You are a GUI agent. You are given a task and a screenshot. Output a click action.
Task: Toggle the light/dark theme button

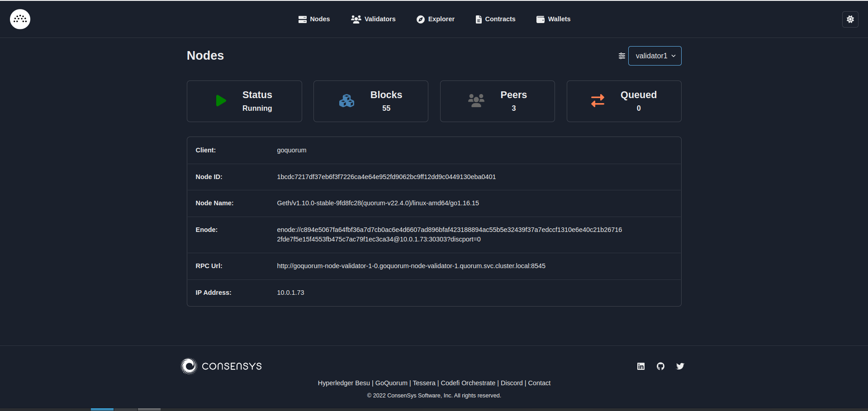(850, 19)
